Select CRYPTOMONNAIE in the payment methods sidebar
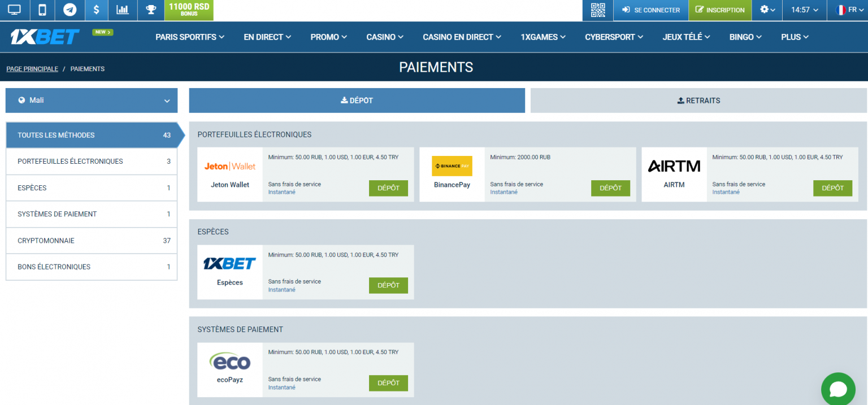Image resolution: width=868 pixels, height=405 pixels. 91,240
